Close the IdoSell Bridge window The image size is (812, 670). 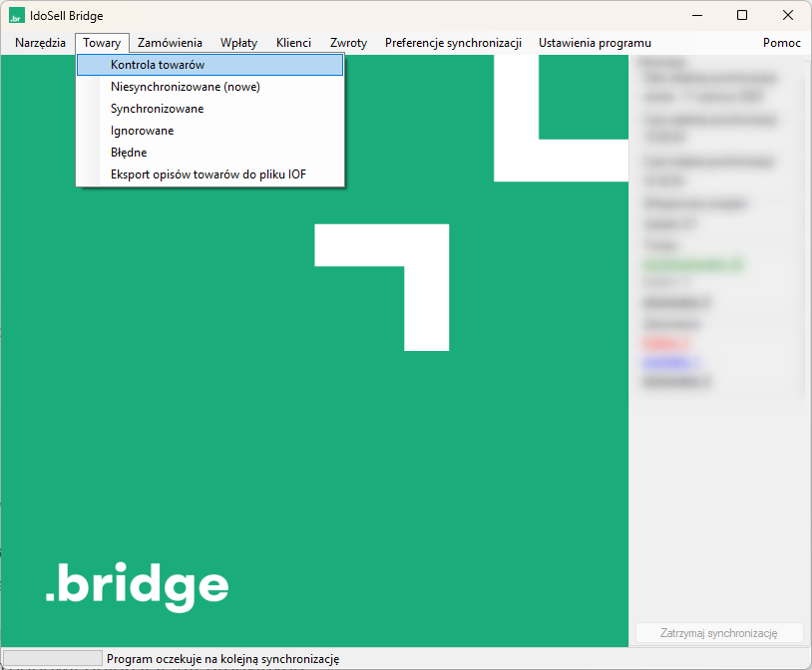coord(788,16)
